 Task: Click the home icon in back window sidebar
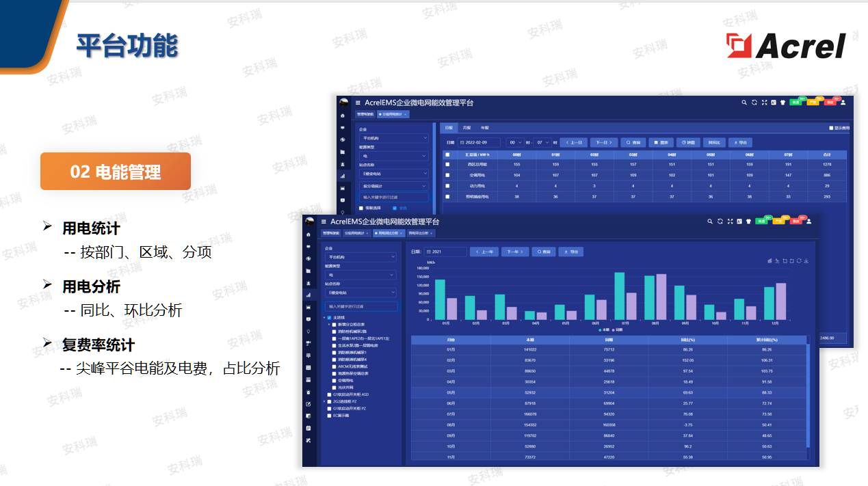pos(343,116)
